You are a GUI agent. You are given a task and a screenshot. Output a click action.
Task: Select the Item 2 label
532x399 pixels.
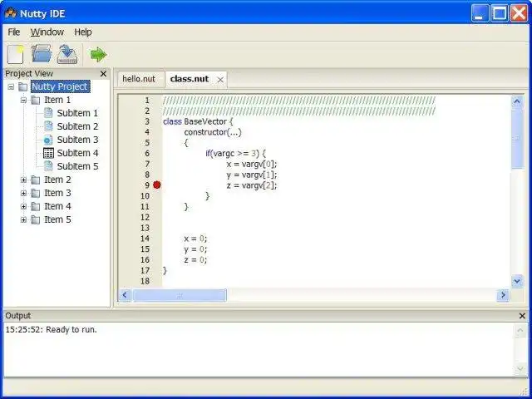57,180
